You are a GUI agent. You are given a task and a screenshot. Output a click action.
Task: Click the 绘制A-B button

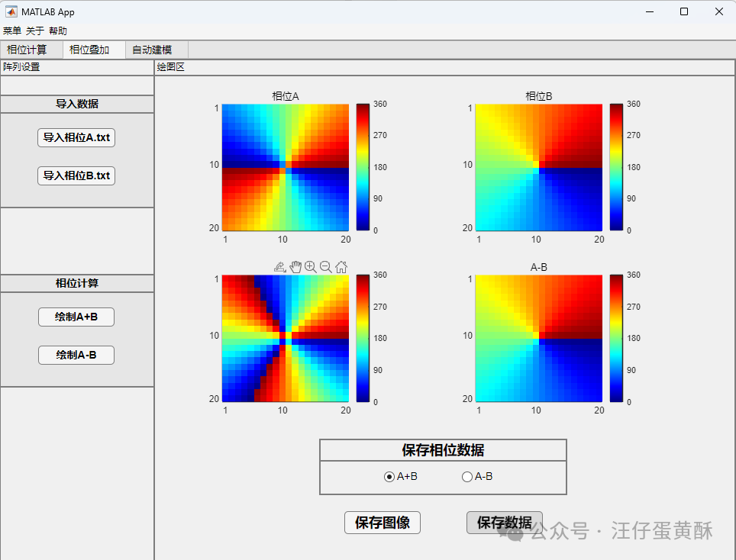pyautogui.click(x=76, y=355)
